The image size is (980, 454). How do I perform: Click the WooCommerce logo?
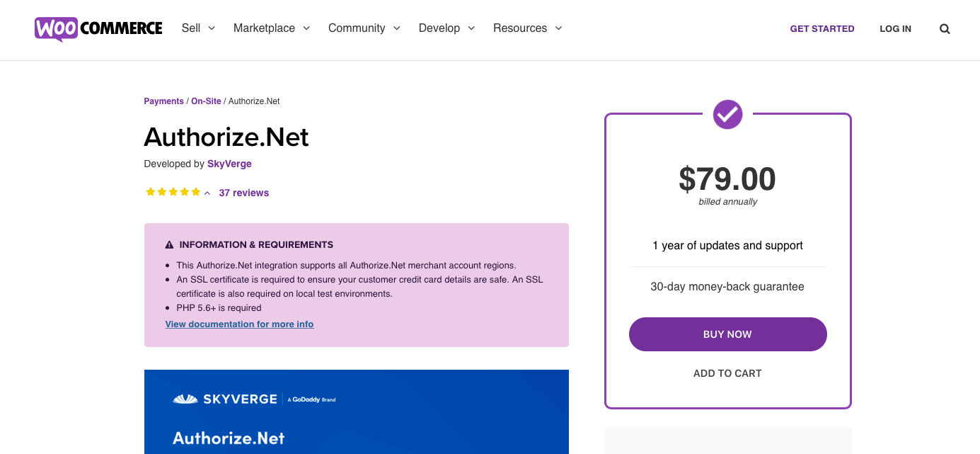(x=98, y=28)
